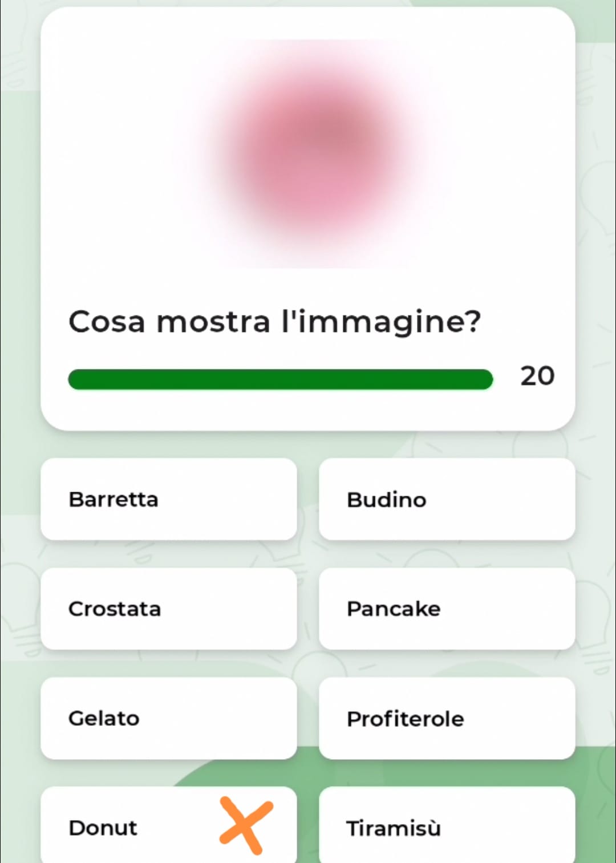The image size is (616, 863).
Task: Pick Tiramisù as the answer
Action: (447, 827)
